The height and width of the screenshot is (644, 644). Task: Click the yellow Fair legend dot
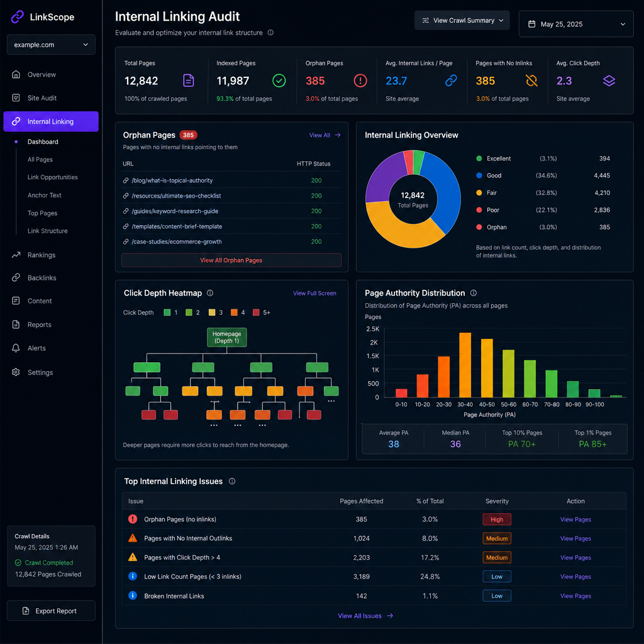(x=479, y=192)
